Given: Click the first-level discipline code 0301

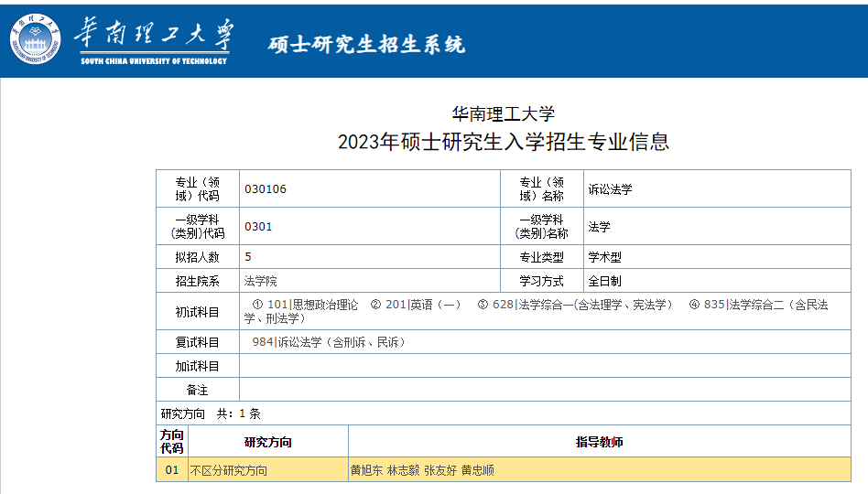Looking at the screenshot, I should click(258, 227).
